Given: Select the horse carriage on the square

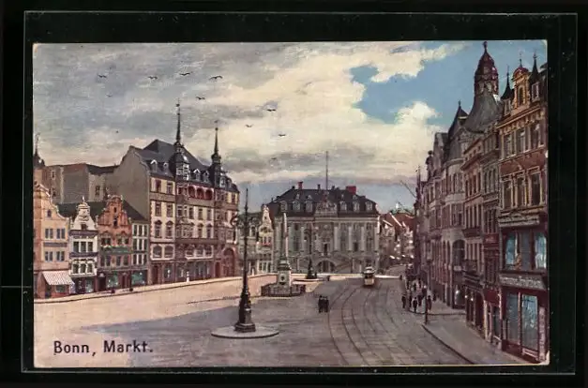Looking at the screenshot, I should 323,304.
